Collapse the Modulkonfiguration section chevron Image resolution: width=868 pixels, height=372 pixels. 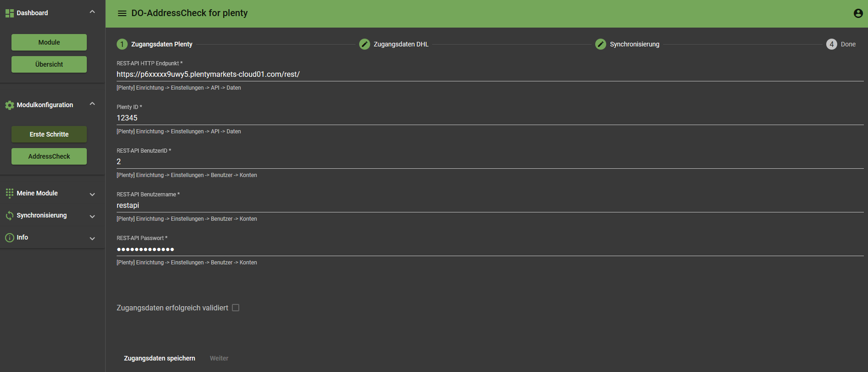pyautogui.click(x=92, y=104)
